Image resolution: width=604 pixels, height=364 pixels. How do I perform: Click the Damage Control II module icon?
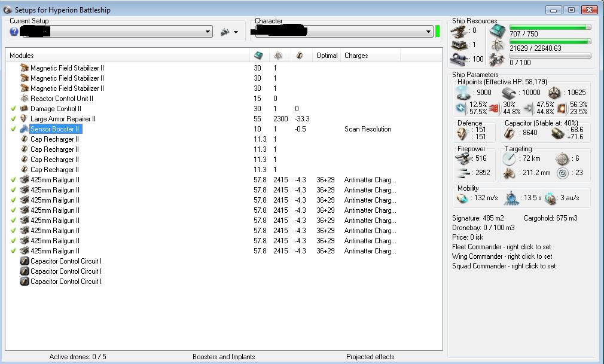point(25,109)
